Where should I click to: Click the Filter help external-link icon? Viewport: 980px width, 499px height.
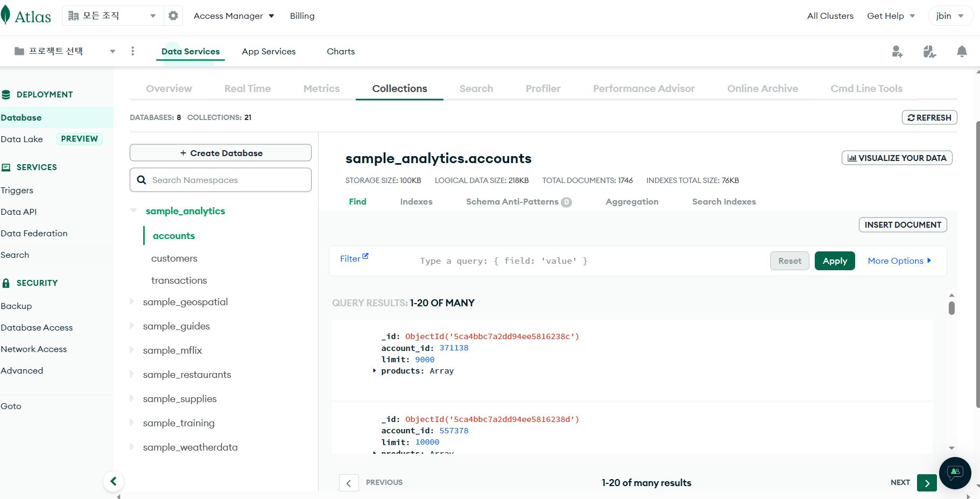click(365, 256)
